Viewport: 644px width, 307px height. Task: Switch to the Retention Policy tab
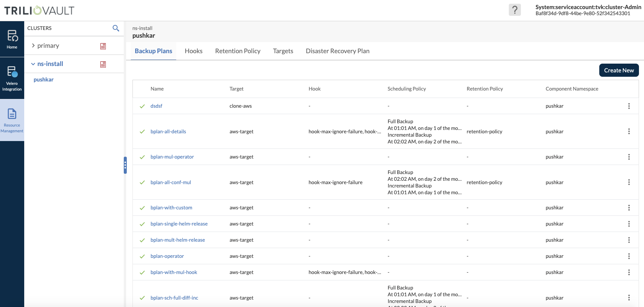tap(237, 51)
